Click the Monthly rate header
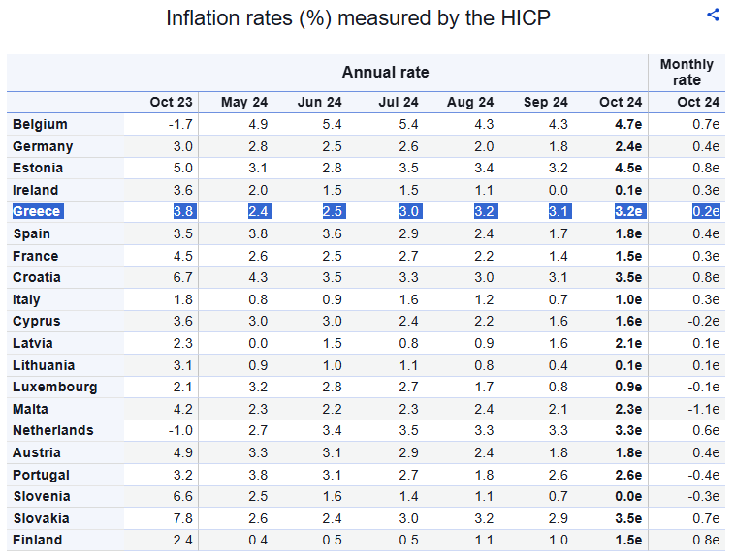 [687, 72]
